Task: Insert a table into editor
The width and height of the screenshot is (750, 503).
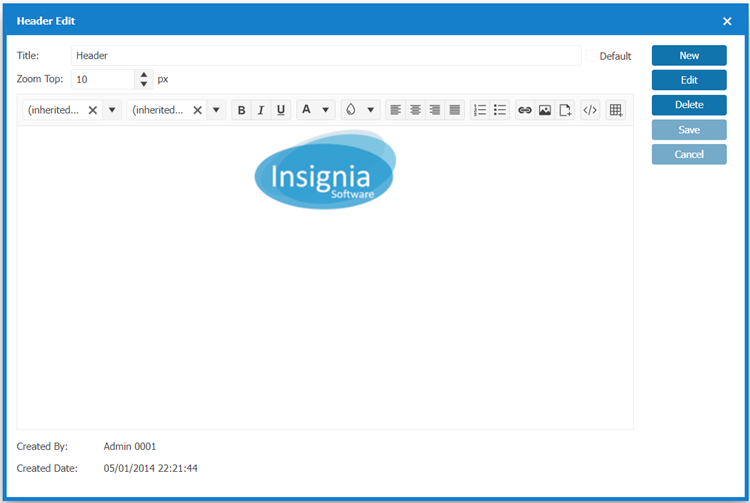Action: [616, 110]
